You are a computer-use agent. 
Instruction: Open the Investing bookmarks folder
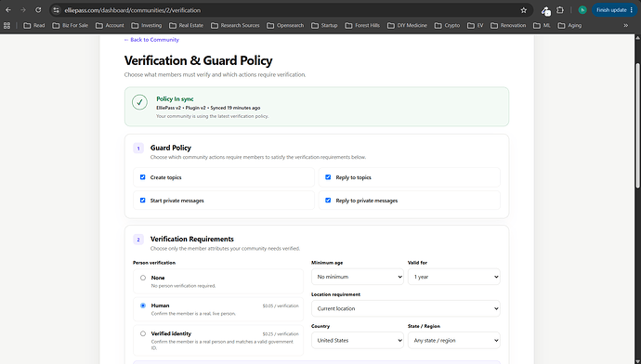147,25
